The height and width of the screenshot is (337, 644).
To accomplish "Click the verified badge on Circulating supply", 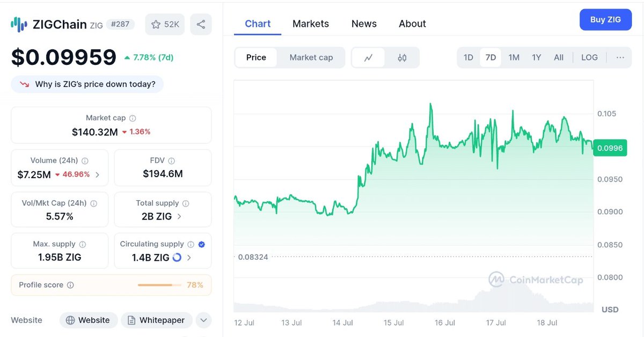I will [202, 244].
